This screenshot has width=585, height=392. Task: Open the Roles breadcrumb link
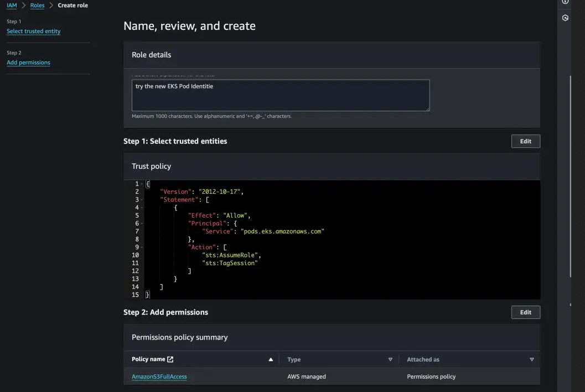[37, 5]
